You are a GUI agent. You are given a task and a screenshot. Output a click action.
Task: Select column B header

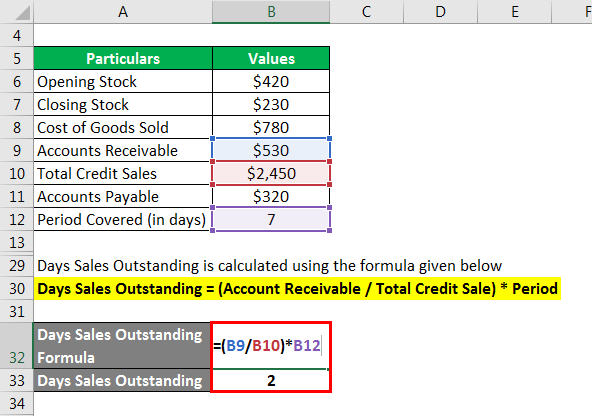(x=271, y=12)
